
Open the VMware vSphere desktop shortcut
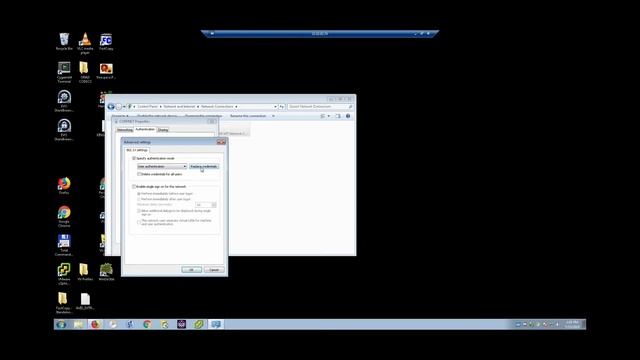point(64,273)
